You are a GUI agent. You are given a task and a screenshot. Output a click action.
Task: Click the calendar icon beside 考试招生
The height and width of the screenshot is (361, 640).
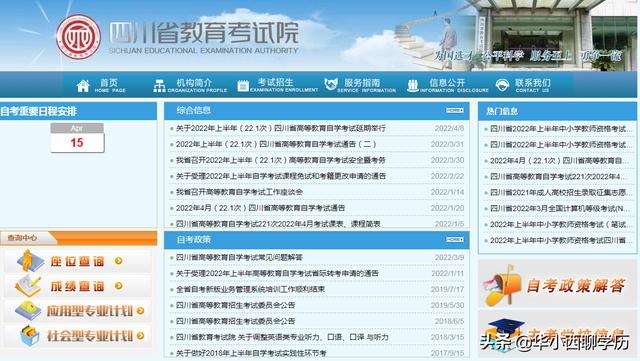click(x=243, y=86)
